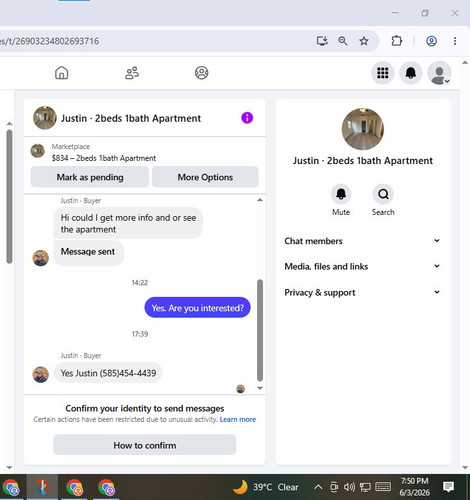
Task: Click taskbar clock showing 7:50 PM
Action: [415, 487]
